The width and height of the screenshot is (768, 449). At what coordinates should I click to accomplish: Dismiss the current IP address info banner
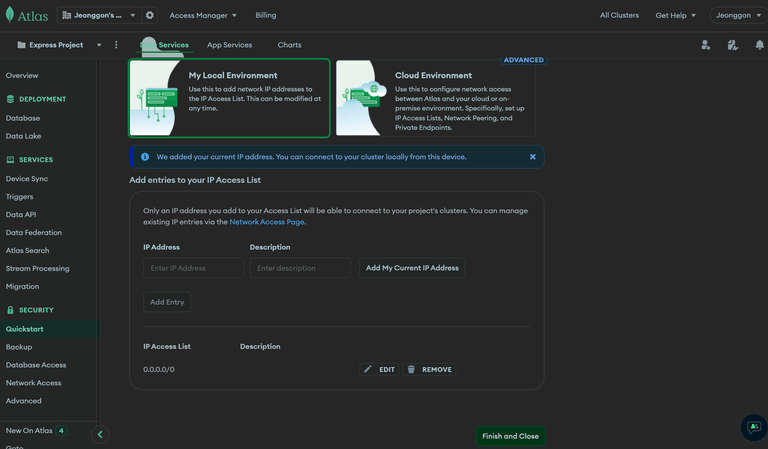pyautogui.click(x=532, y=157)
